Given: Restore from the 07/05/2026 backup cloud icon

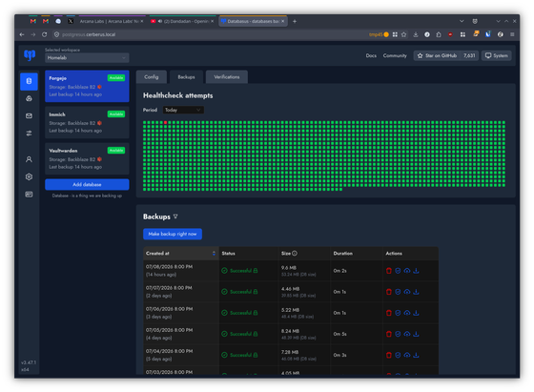Looking at the screenshot, I should (x=406, y=334).
